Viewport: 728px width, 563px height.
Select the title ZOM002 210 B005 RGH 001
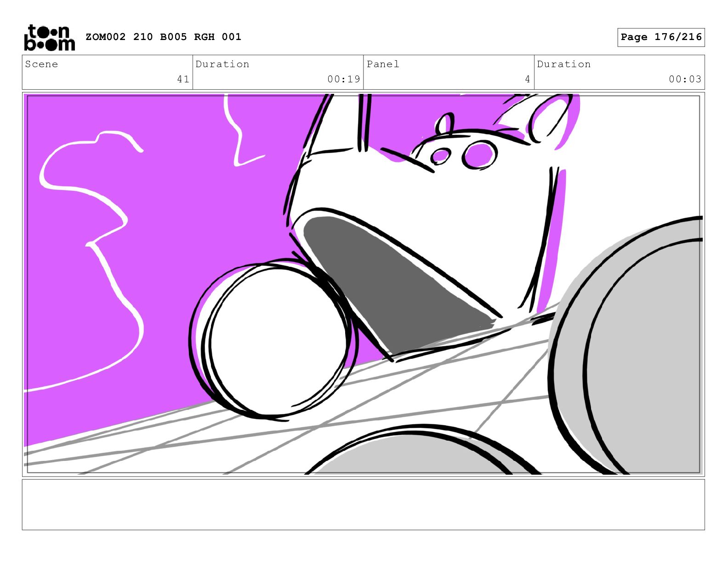[164, 37]
